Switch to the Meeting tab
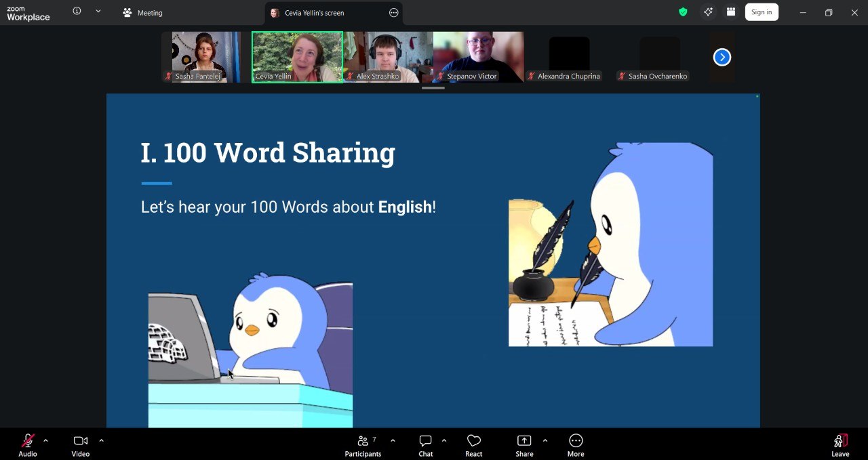 143,13
